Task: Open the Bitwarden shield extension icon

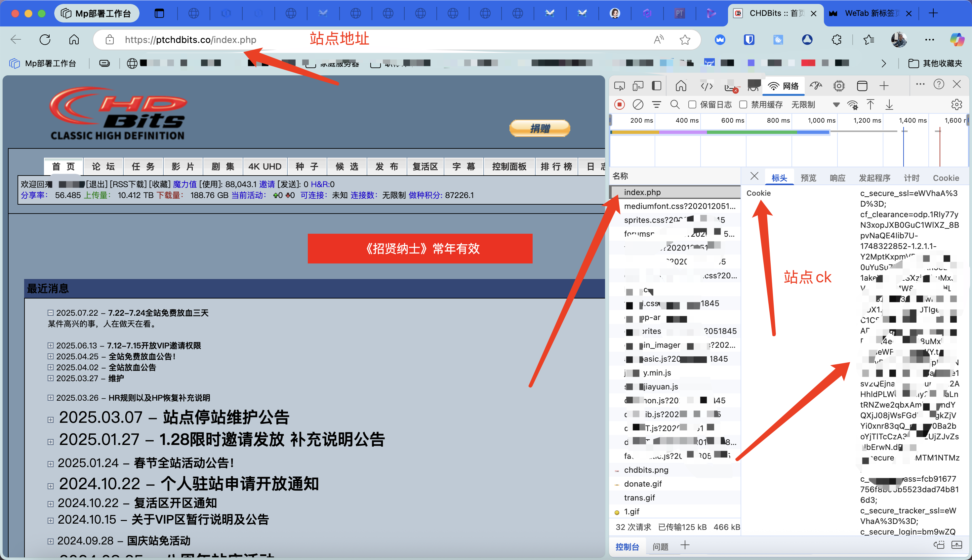Action: (x=749, y=40)
